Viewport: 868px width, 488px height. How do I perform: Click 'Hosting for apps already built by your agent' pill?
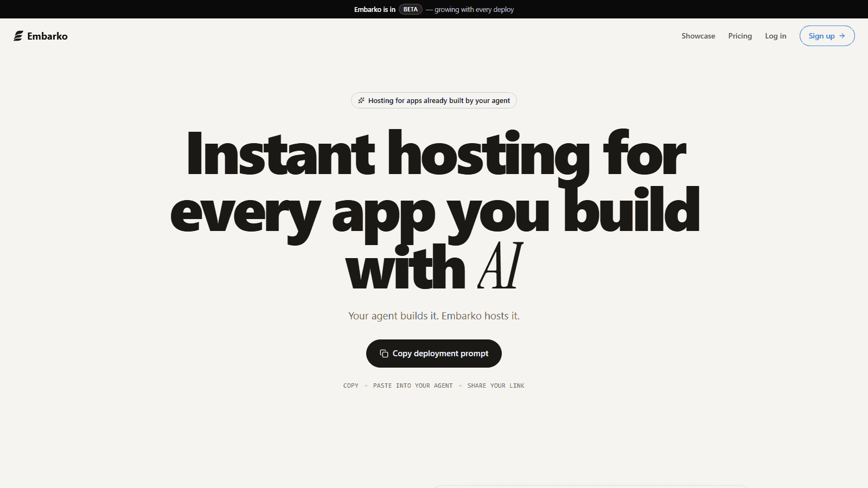click(434, 100)
